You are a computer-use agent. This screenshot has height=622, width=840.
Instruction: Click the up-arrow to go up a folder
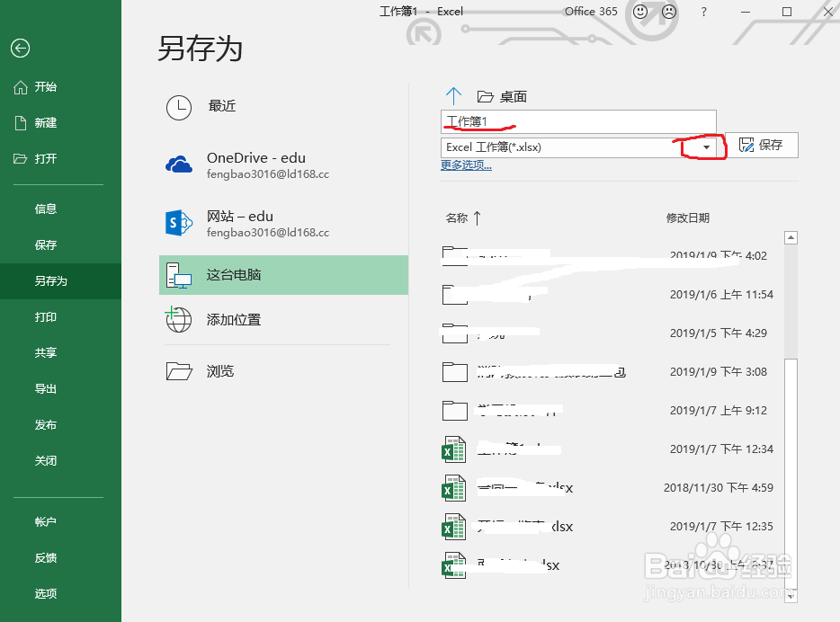[x=453, y=95]
